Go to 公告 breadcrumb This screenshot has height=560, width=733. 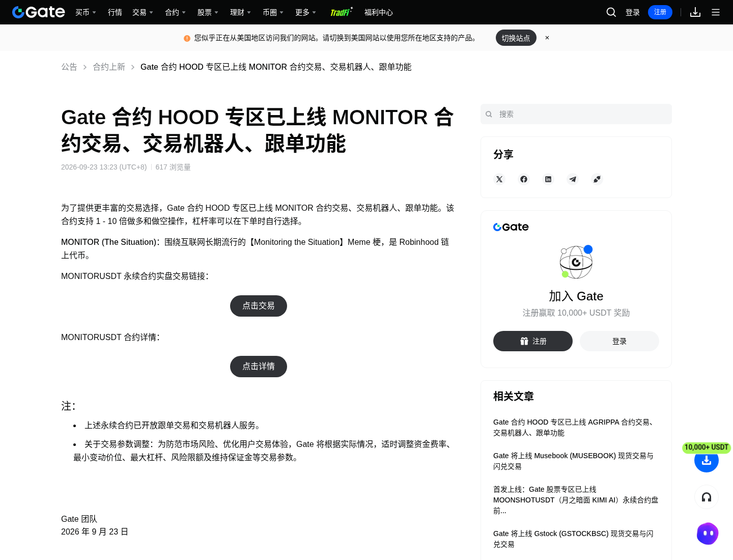coord(69,67)
